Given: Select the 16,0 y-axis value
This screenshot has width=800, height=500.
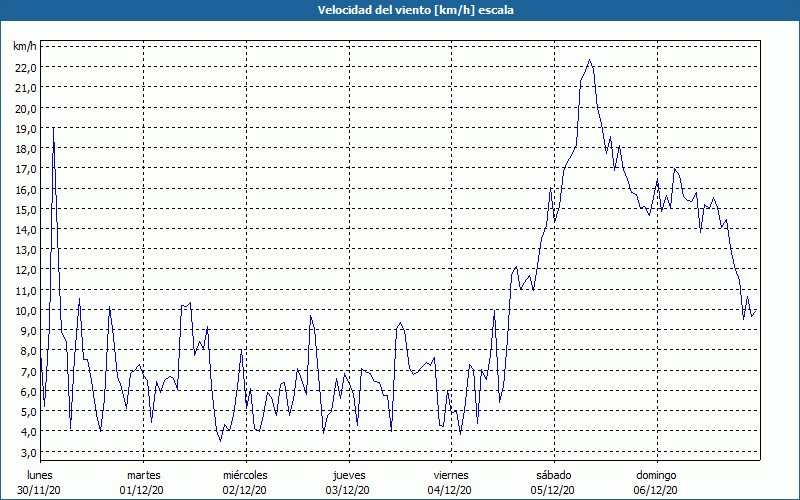Looking at the screenshot, I should [x=27, y=189].
